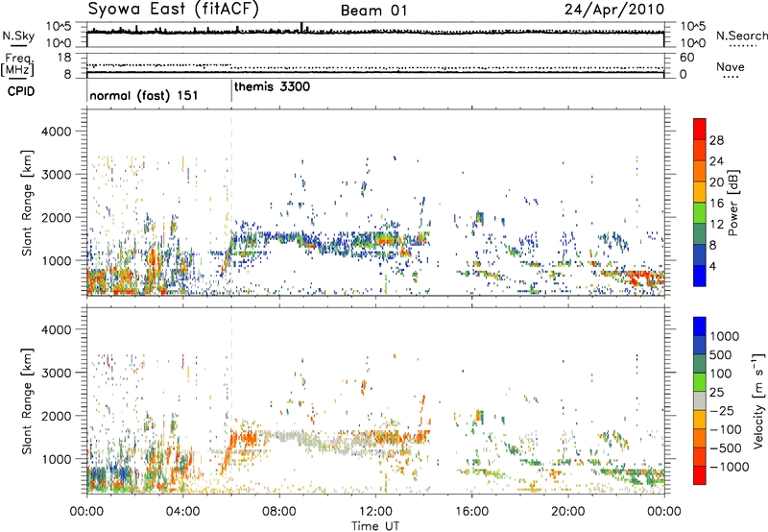768x532 pixels.
Task: Click the '-25' Velocity colorbar tick label
Action: coord(721,411)
